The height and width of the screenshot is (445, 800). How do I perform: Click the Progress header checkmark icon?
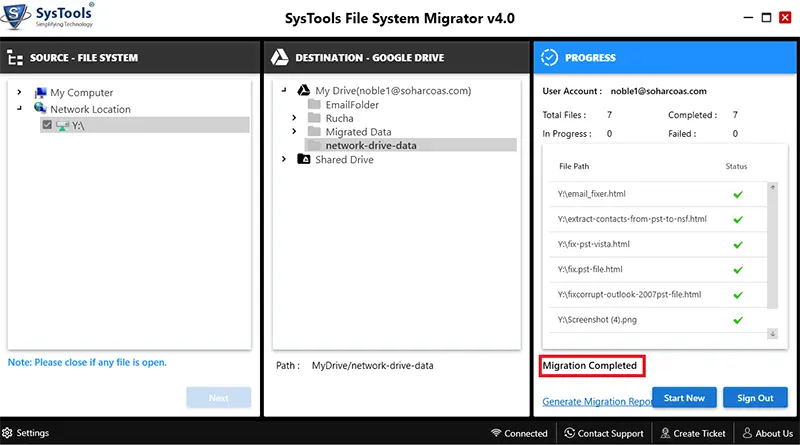(549, 58)
